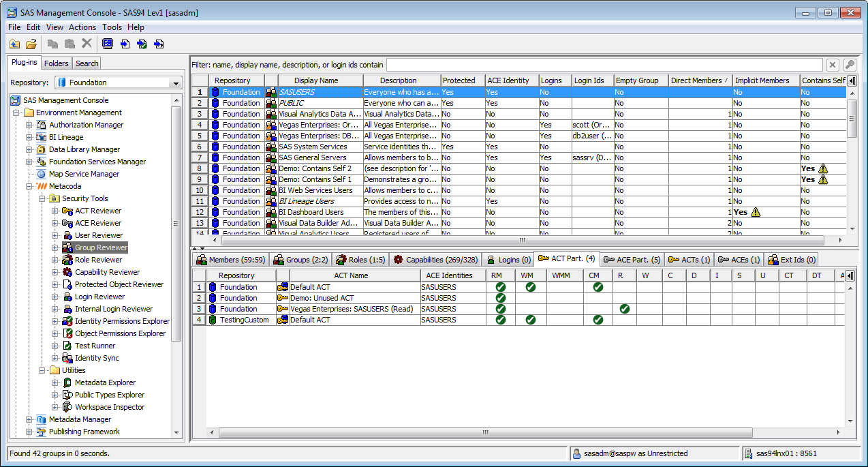Open the Tools menu
This screenshot has width=868, height=467.
112,27
